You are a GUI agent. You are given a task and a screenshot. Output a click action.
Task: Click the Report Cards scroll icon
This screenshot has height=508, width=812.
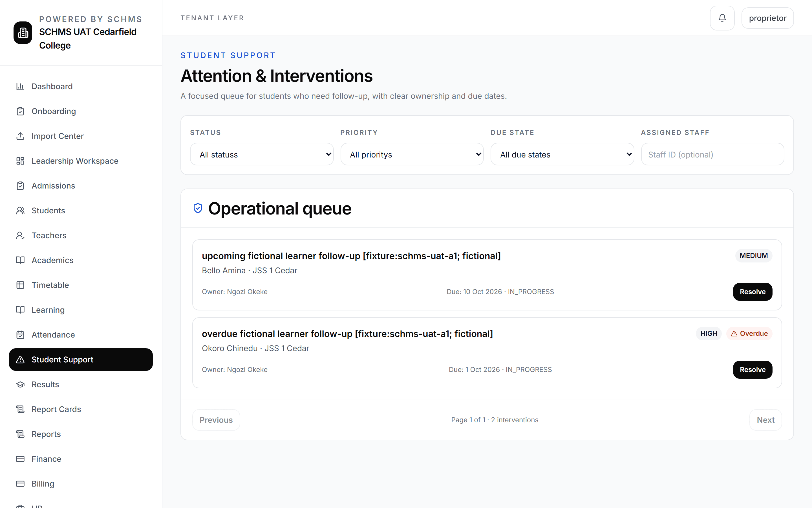tap(21, 410)
